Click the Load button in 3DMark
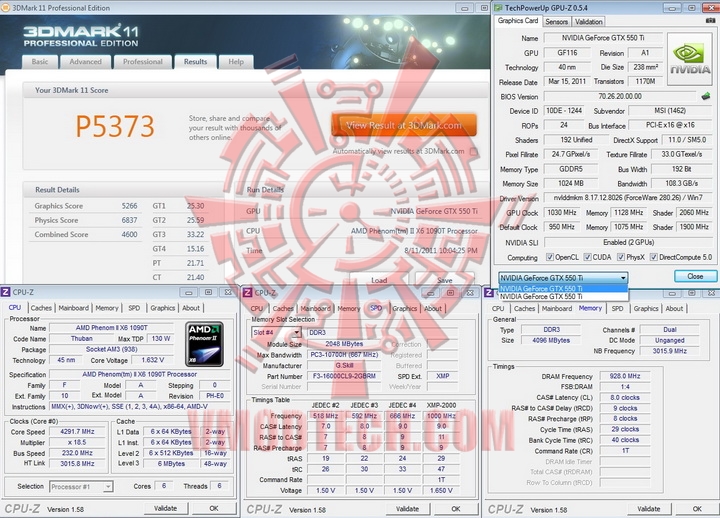Screen dimensions: 720x518 point(379,280)
